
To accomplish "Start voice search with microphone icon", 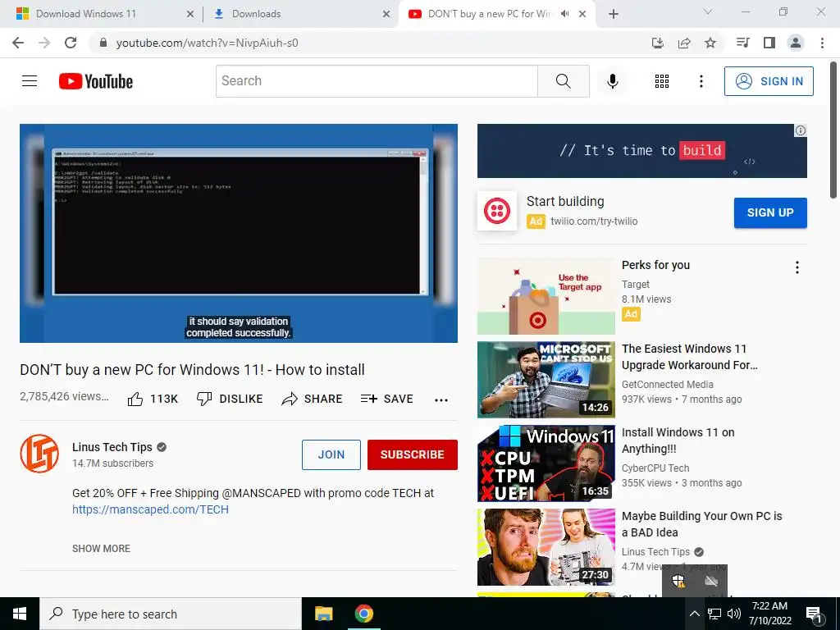I will [612, 81].
